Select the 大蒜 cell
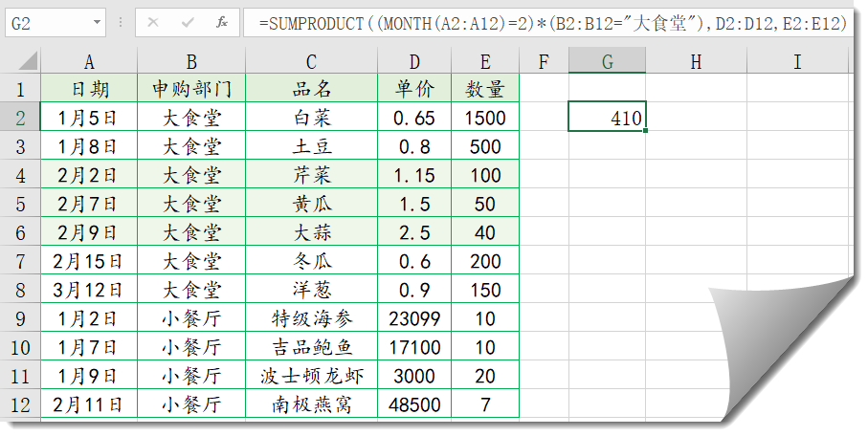Image resolution: width=868 pixels, height=436 pixels. pos(312,232)
